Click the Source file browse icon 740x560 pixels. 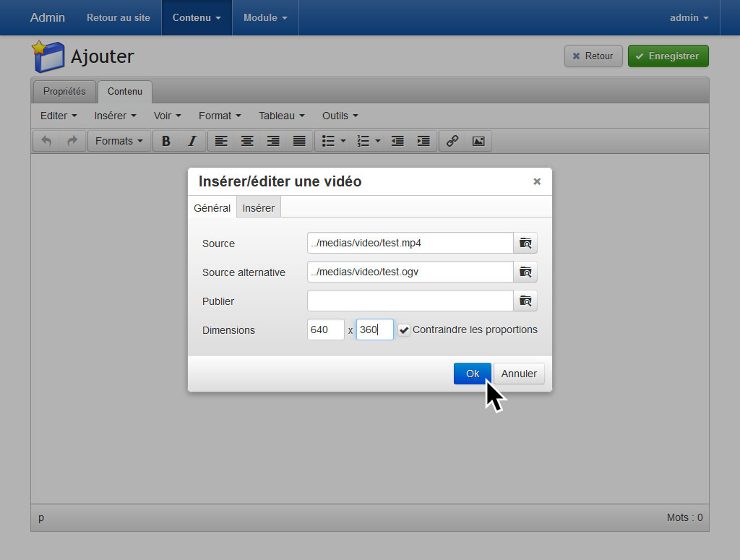point(525,244)
